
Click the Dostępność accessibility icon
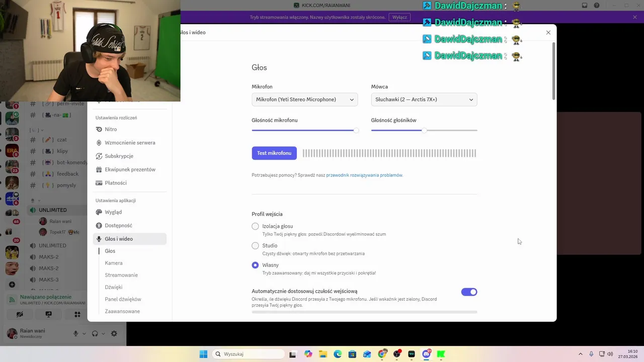[x=99, y=226]
